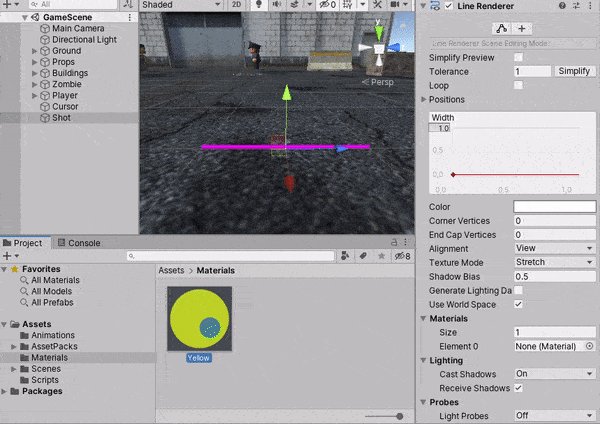Click the Hierarchy add plus button
Image resolution: width=600 pixels, height=424 pixels.
point(7,5)
